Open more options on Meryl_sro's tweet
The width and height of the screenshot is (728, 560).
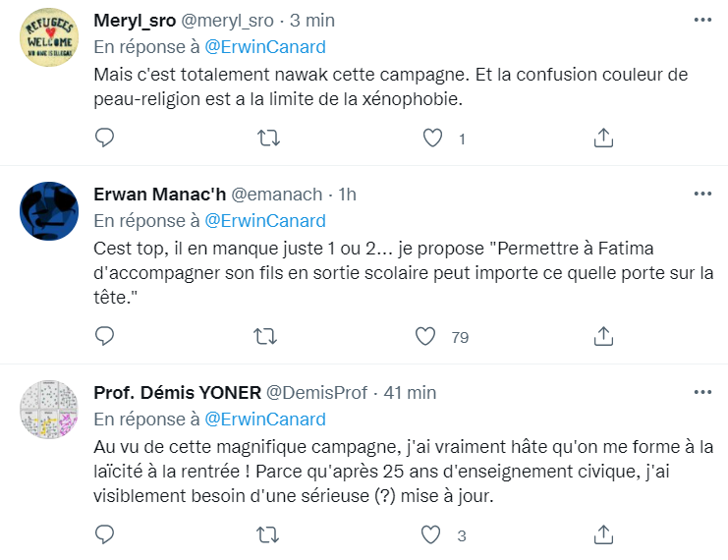point(701,20)
